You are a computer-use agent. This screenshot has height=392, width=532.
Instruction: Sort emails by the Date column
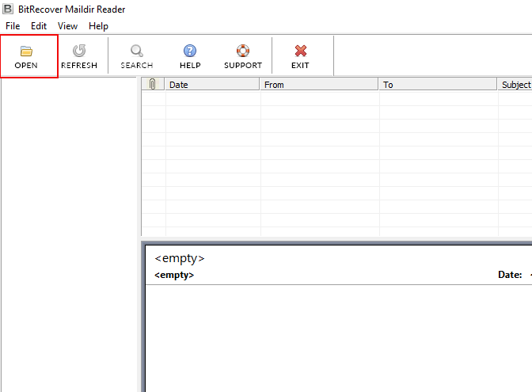tap(212, 85)
